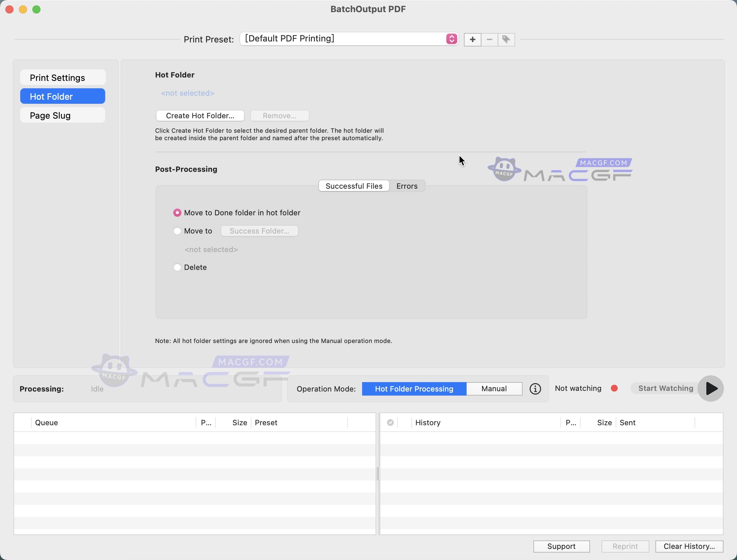Open the Print Preset dropdown
The height and width of the screenshot is (560, 737).
[349, 39]
